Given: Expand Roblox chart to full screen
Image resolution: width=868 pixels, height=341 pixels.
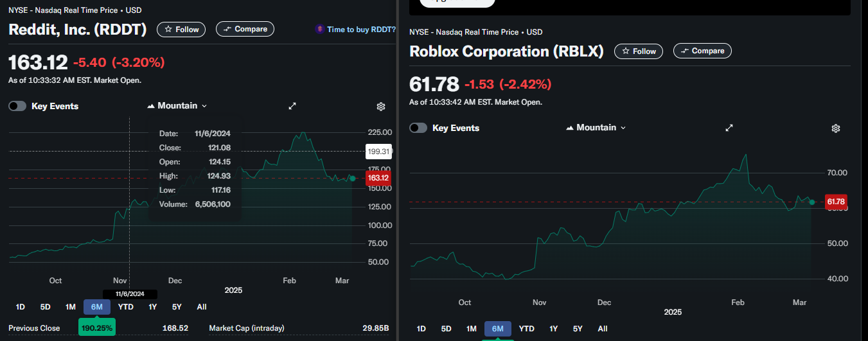Looking at the screenshot, I should pyautogui.click(x=729, y=128).
